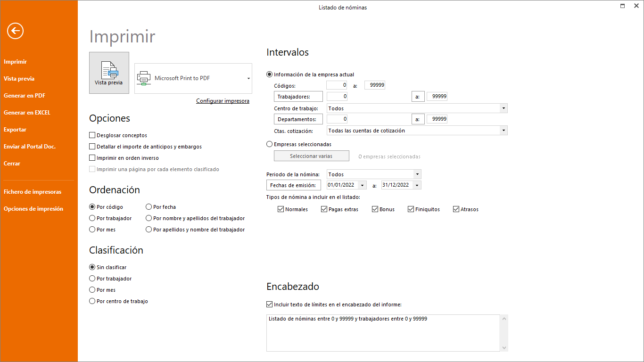The width and height of the screenshot is (644, 362).
Task: Click the printer icon beside Microsoft Print to PDF
Action: [x=144, y=78]
